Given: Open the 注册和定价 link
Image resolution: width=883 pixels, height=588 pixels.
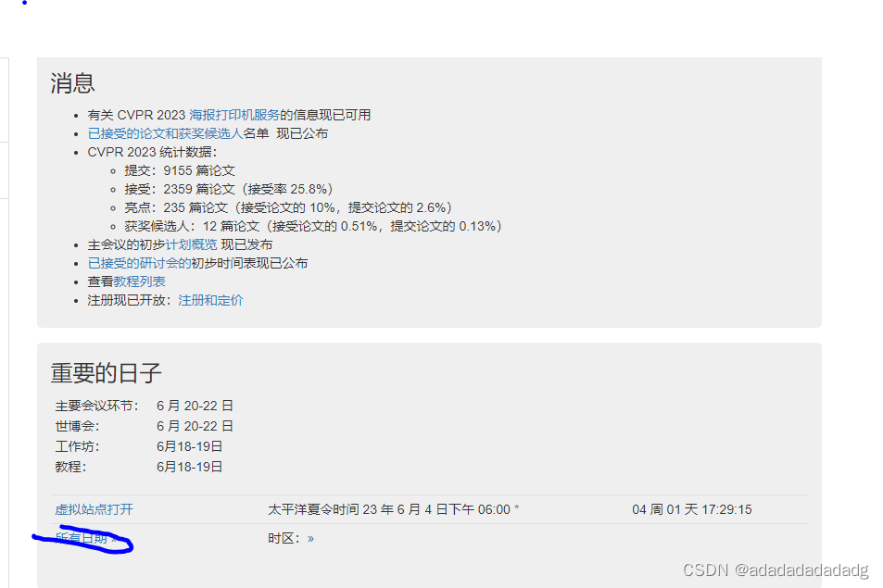Looking at the screenshot, I should point(210,300).
